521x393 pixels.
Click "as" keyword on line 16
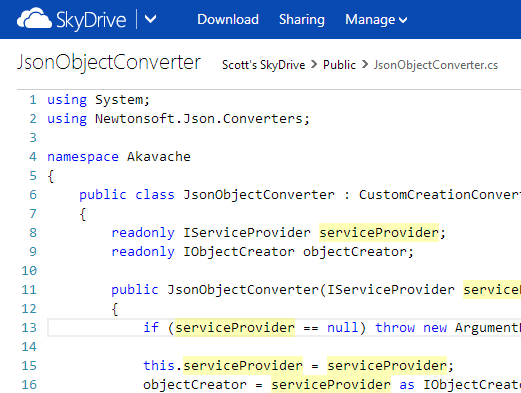tap(407, 385)
